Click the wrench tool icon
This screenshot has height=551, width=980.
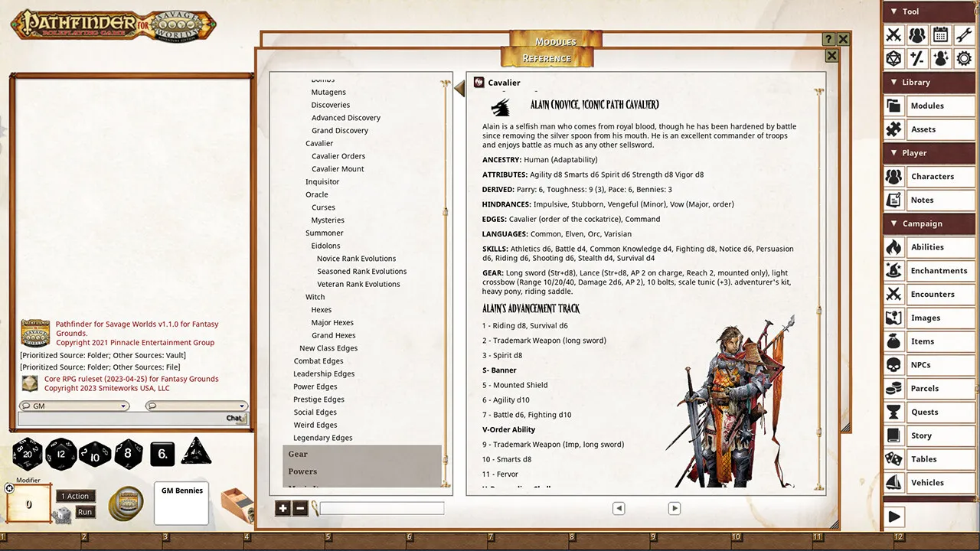(964, 34)
